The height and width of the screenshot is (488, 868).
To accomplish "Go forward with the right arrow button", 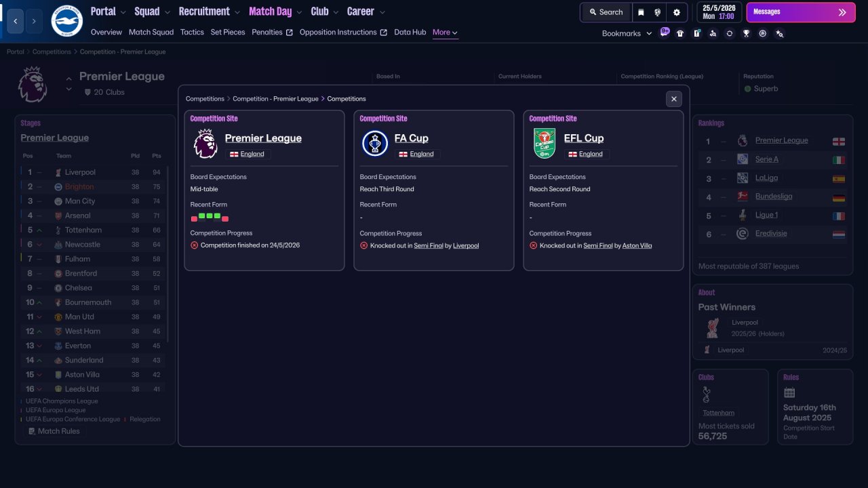I will click(34, 21).
